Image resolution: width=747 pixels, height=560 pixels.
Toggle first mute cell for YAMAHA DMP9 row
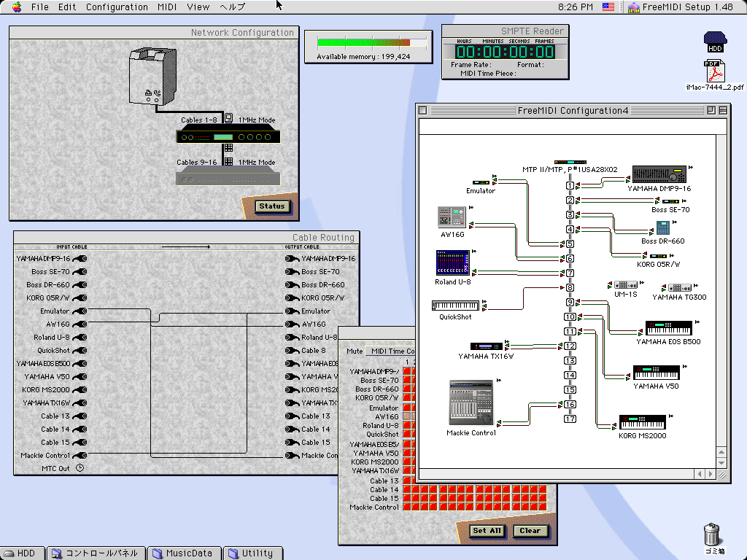coord(407,371)
